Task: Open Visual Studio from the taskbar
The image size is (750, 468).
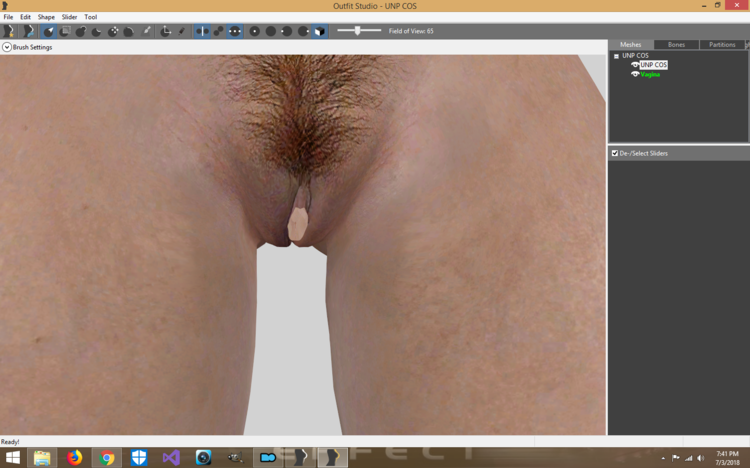Action: pyautogui.click(x=171, y=458)
